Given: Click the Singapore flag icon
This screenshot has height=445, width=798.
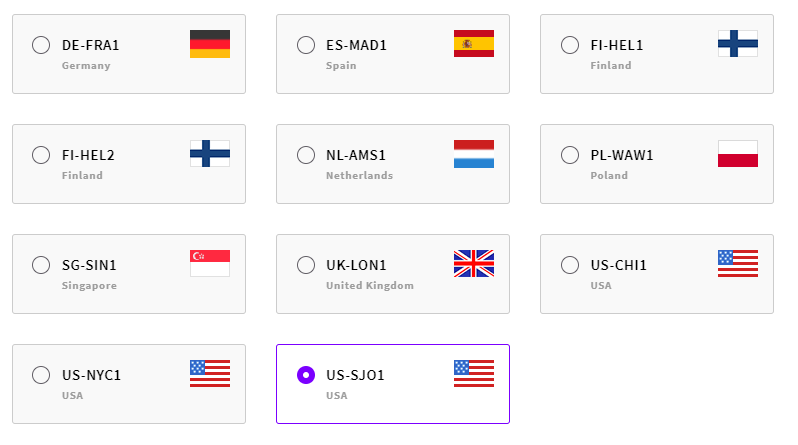Looking at the screenshot, I should tap(210, 264).
